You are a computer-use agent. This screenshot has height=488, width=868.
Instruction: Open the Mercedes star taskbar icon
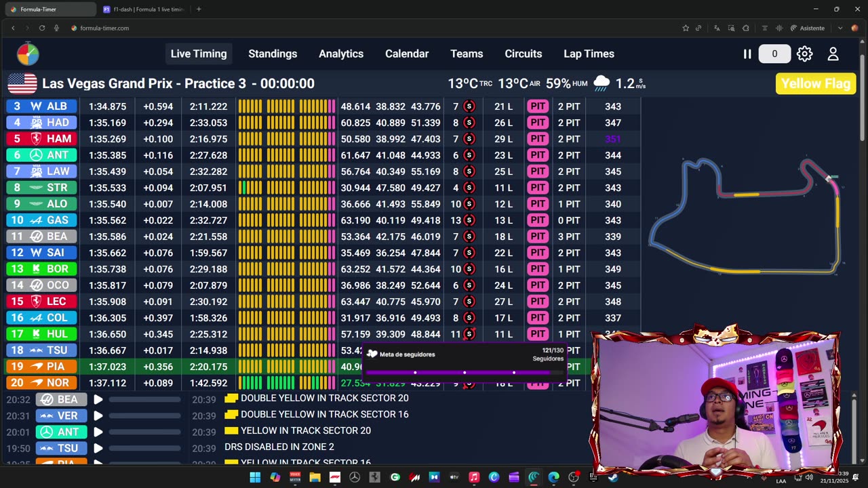[354, 477]
